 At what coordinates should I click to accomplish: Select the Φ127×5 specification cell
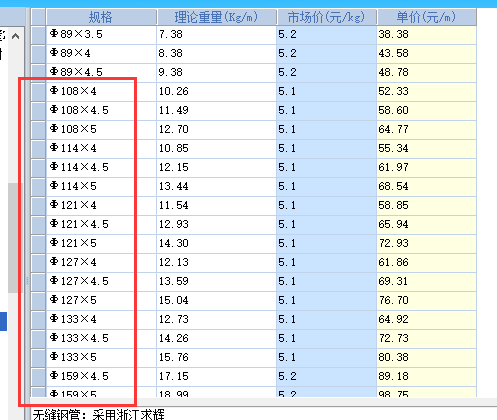[101, 300]
